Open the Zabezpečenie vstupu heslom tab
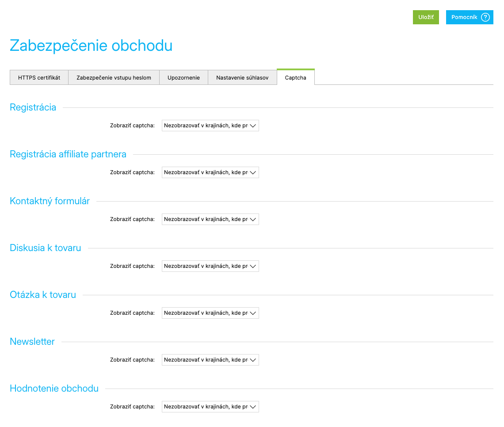 (114, 77)
